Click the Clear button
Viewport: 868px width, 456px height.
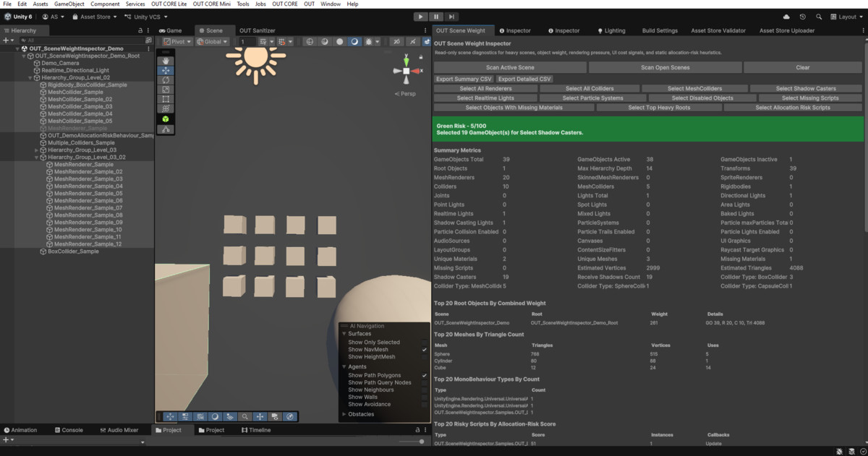pos(803,67)
